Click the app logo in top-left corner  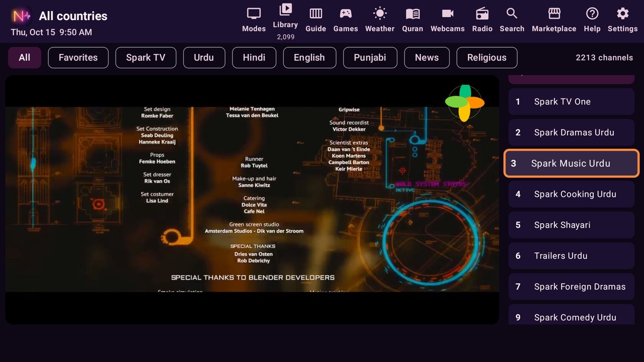(22, 16)
